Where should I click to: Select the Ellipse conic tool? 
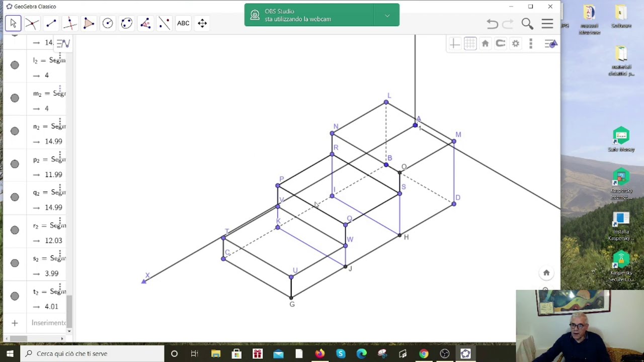(x=126, y=23)
